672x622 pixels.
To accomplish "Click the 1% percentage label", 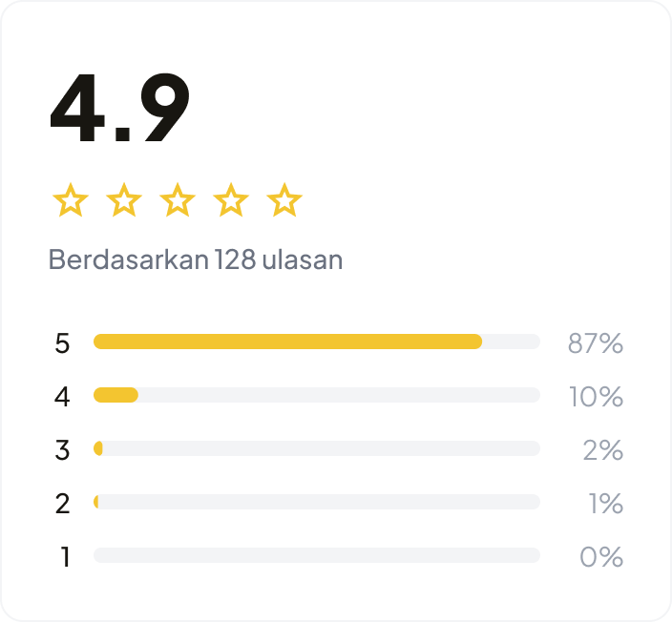I will tap(605, 504).
